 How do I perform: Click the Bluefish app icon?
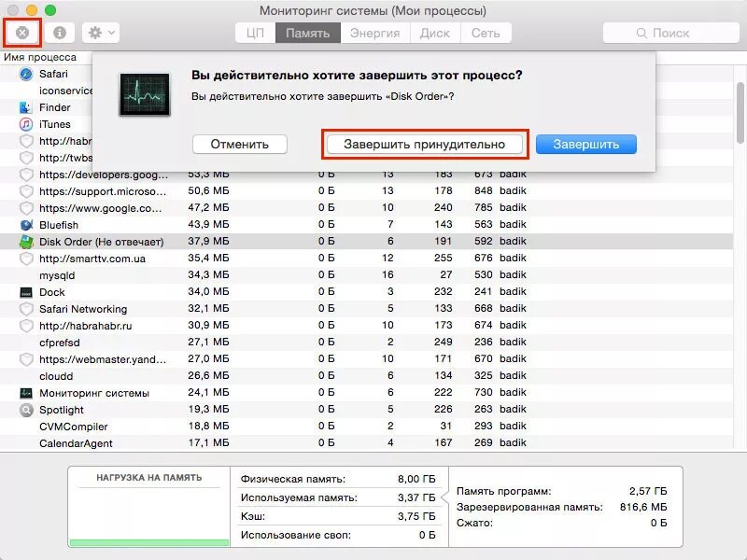[x=26, y=225]
